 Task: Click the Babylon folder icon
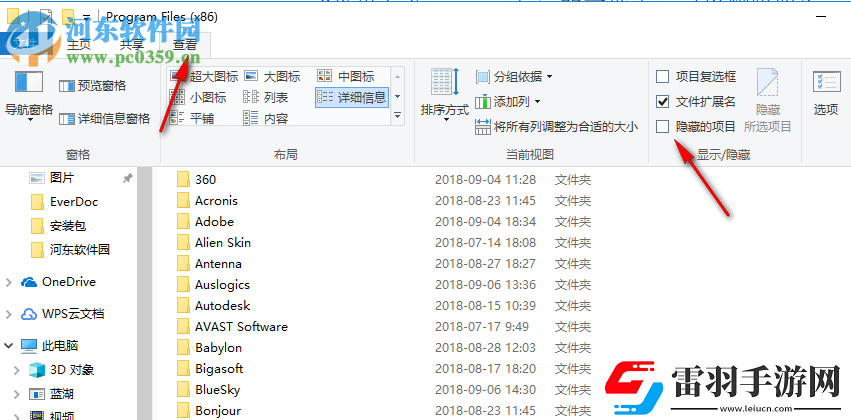pos(183,348)
